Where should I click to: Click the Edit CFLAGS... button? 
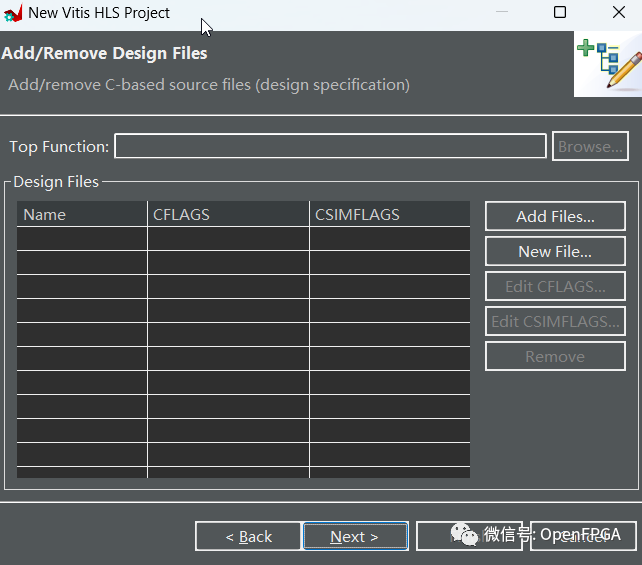tap(555, 286)
